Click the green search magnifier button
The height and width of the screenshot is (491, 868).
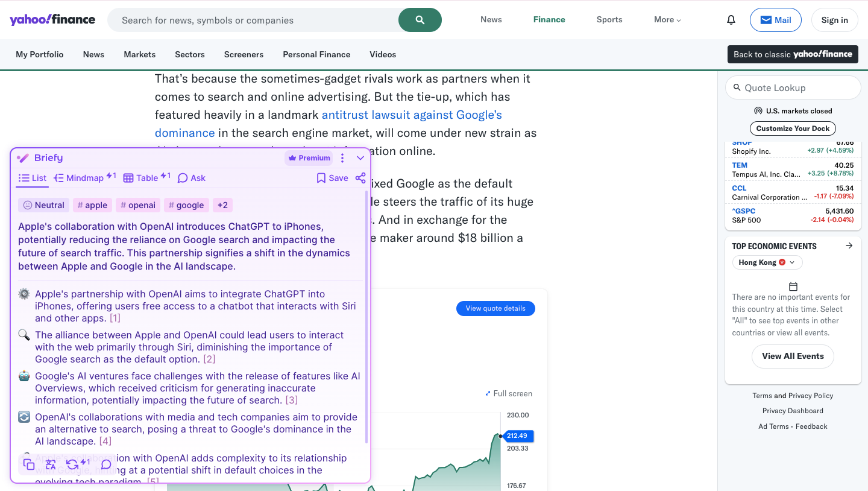tap(420, 20)
